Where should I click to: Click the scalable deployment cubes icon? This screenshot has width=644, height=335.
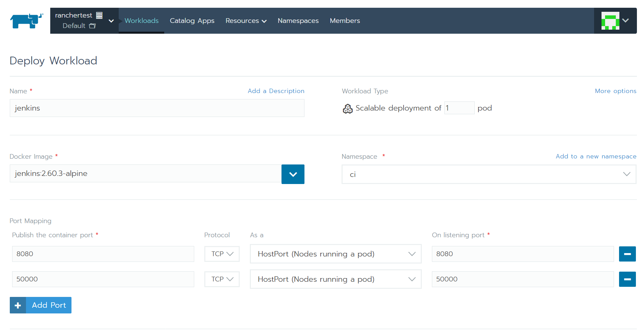tap(348, 109)
